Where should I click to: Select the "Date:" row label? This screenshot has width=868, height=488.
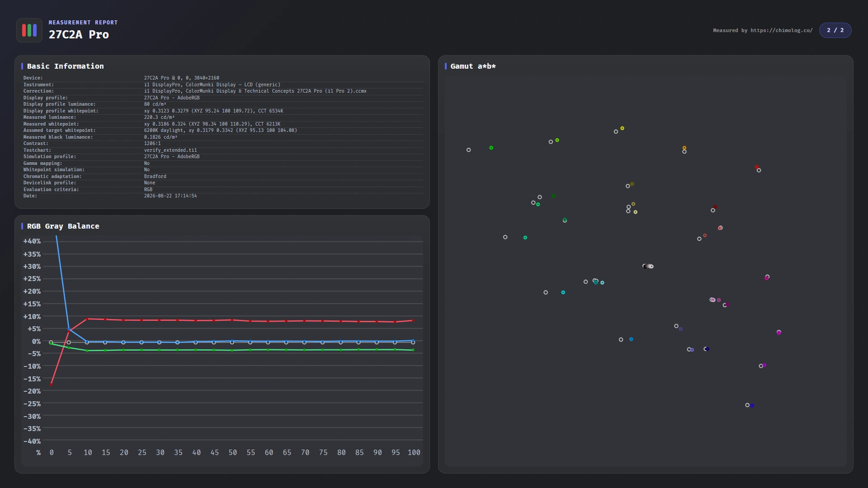30,196
